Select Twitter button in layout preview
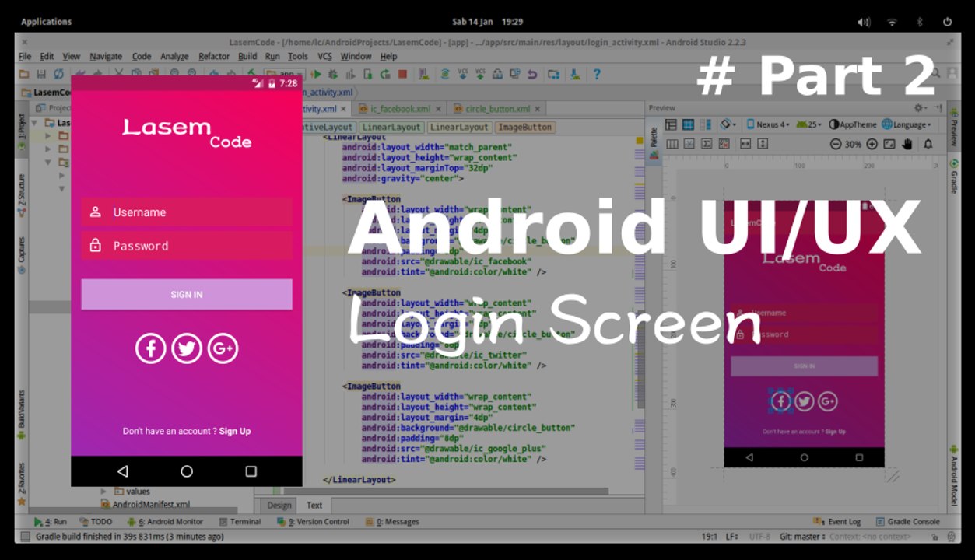975x560 pixels. 804,401
